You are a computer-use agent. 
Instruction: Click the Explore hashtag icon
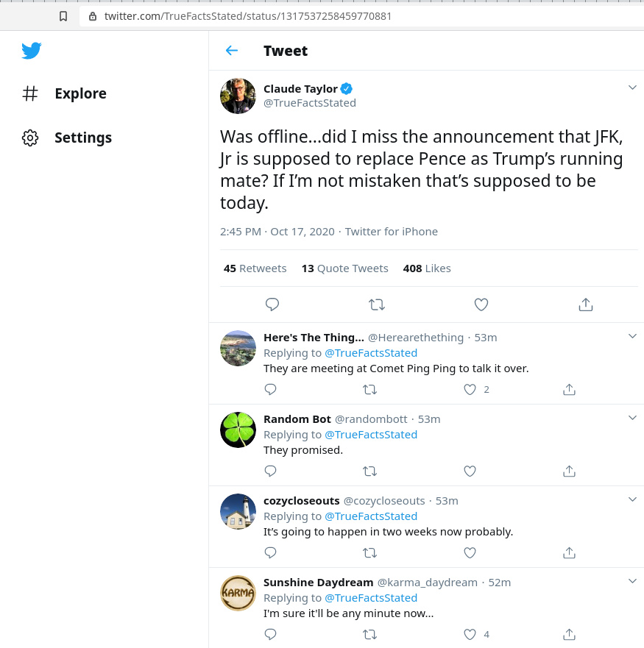pos(30,93)
